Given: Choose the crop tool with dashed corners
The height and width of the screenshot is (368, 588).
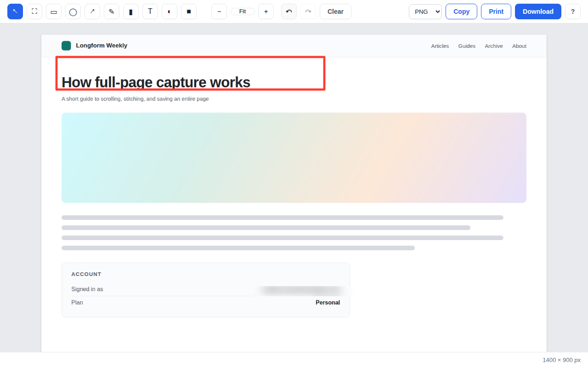Looking at the screenshot, I should click(x=34, y=11).
